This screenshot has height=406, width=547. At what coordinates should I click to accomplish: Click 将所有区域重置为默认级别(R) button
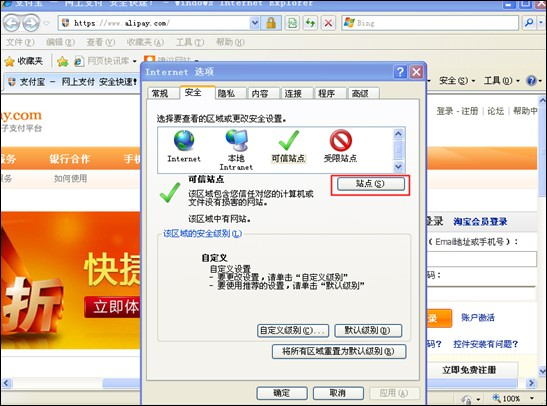pyautogui.click(x=339, y=351)
